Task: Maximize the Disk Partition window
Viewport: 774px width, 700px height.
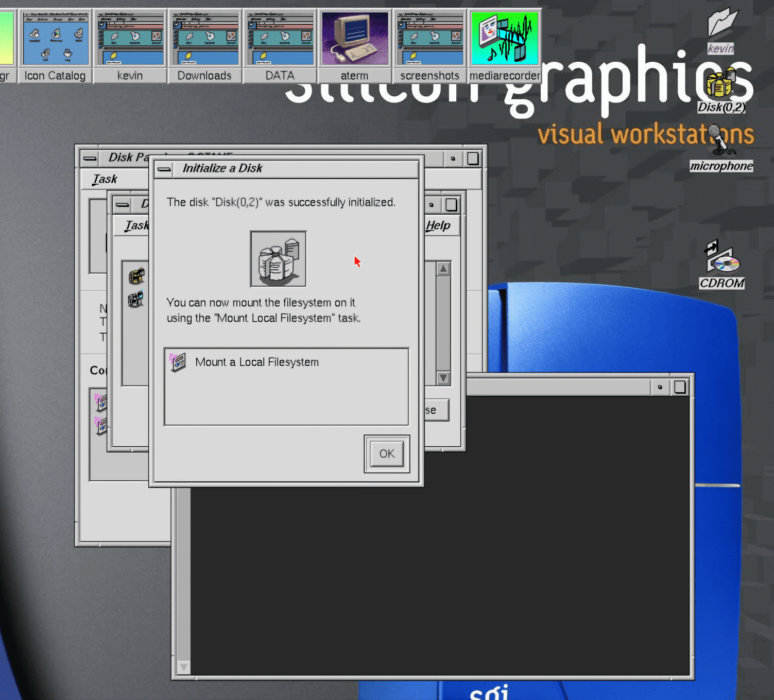Action: (x=473, y=158)
